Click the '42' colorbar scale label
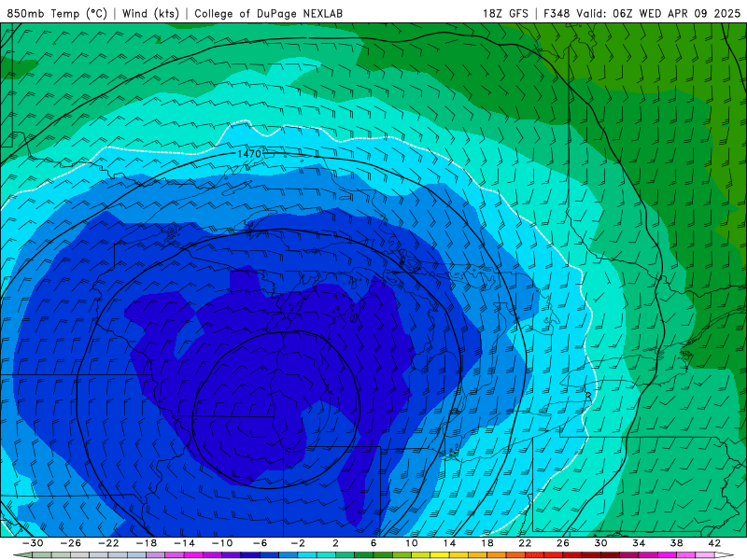The height and width of the screenshot is (560, 747). (x=714, y=543)
